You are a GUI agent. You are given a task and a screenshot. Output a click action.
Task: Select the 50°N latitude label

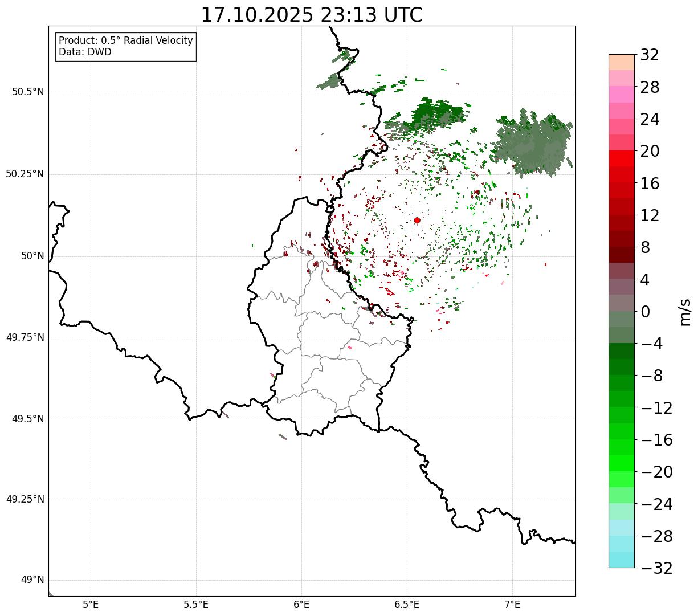(x=32, y=256)
